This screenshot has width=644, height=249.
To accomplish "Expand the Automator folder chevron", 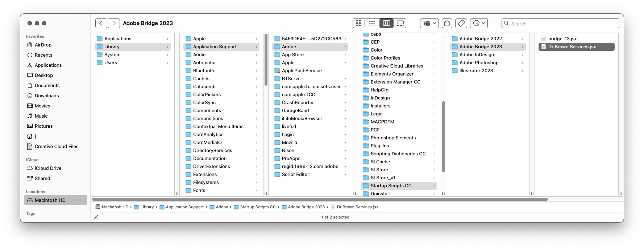I will [x=256, y=63].
